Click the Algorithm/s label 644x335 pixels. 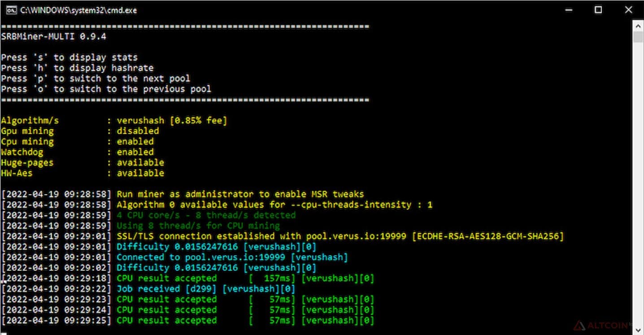[30, 121]
